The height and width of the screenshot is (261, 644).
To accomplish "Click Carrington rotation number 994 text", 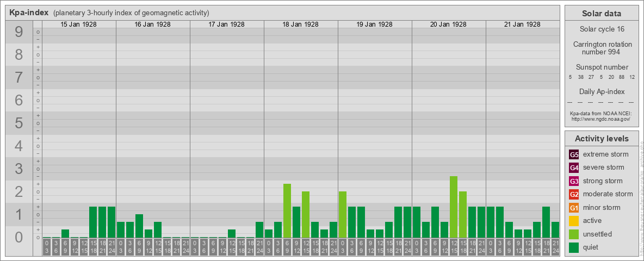I will tap(602, 48).
